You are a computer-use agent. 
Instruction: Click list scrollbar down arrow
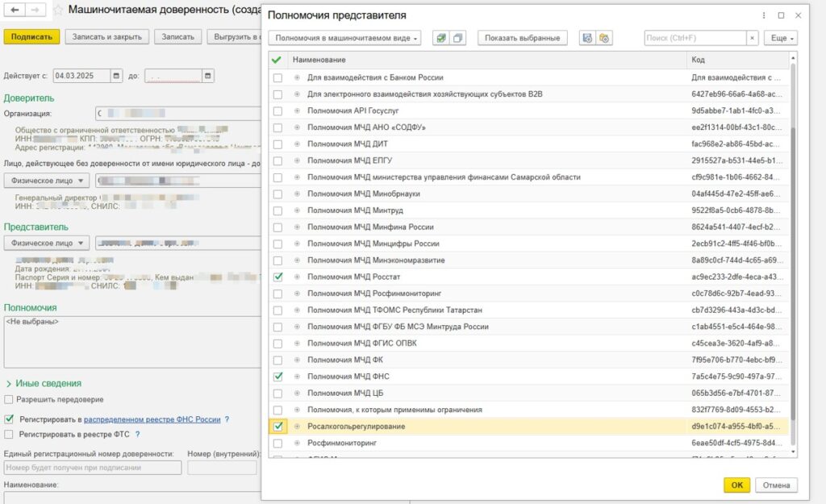coord(794,452)
